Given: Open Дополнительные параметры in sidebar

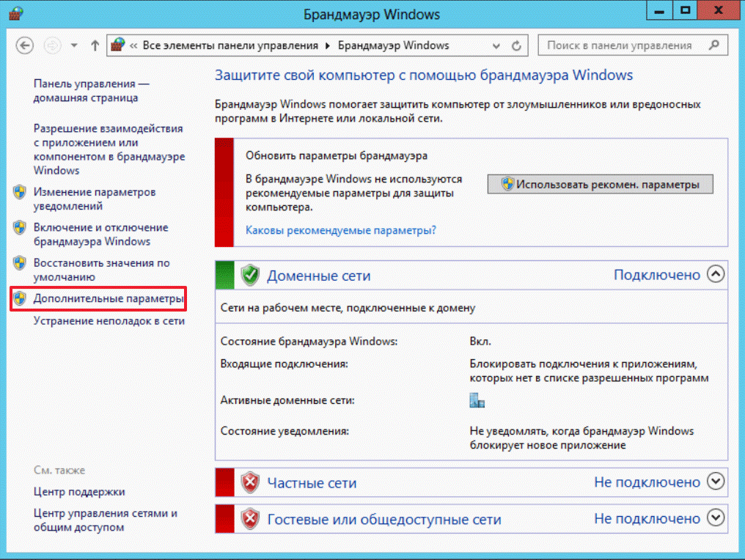Looking at the screenshot, I should [x=107, y=299].
